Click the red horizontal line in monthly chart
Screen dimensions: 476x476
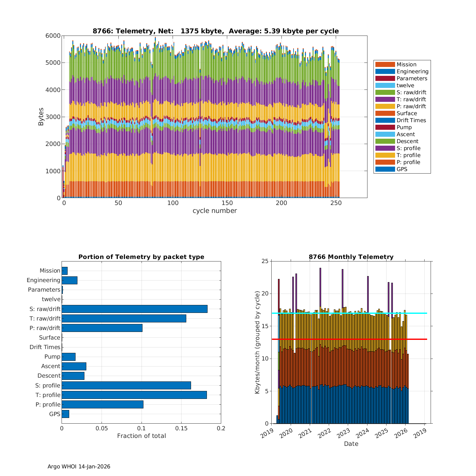pyautogui.click(x=349, y=339)
